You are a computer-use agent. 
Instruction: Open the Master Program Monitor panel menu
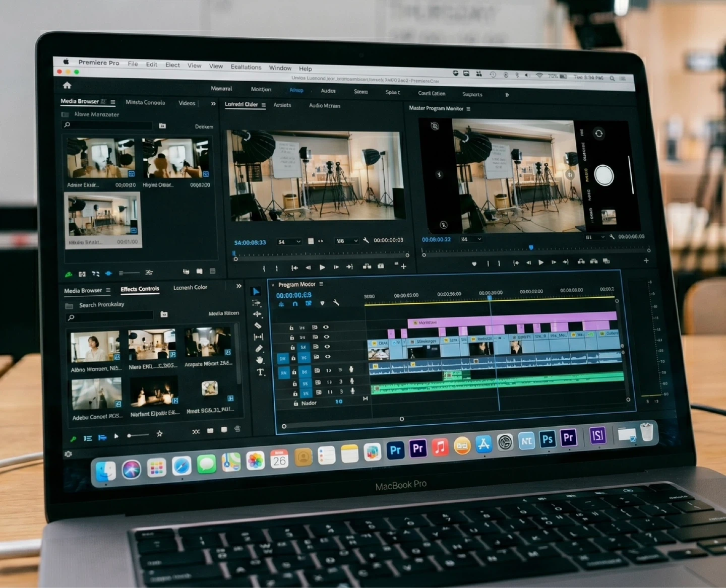pos(468,109)
